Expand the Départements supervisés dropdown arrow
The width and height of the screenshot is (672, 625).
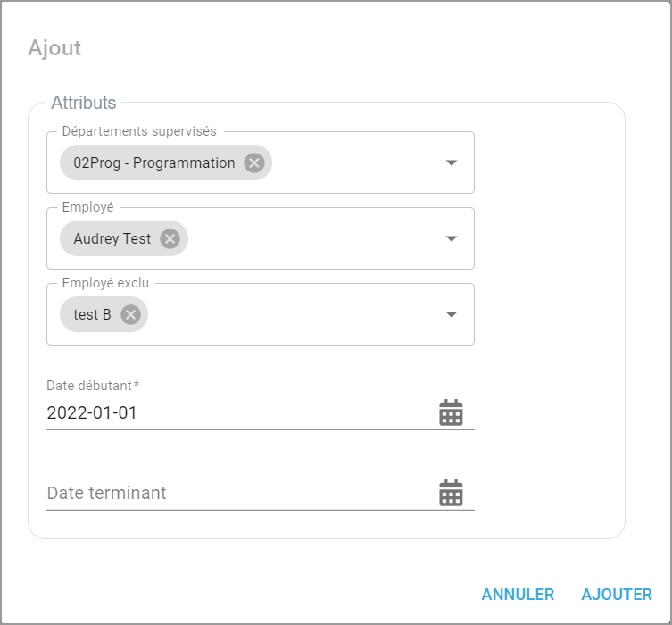coord(452,162)
